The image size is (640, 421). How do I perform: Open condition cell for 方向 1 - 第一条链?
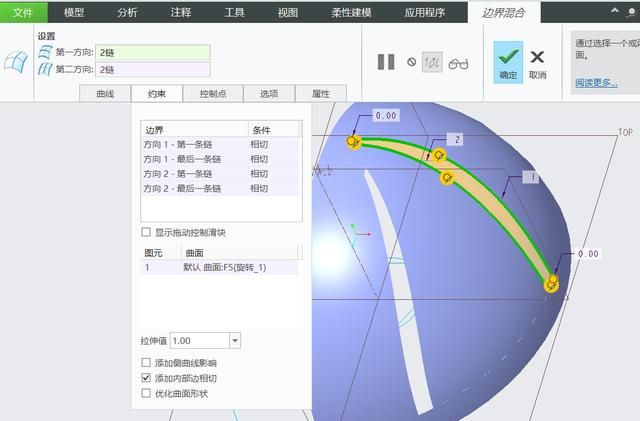pyautogui.click(x=273, y=144)
